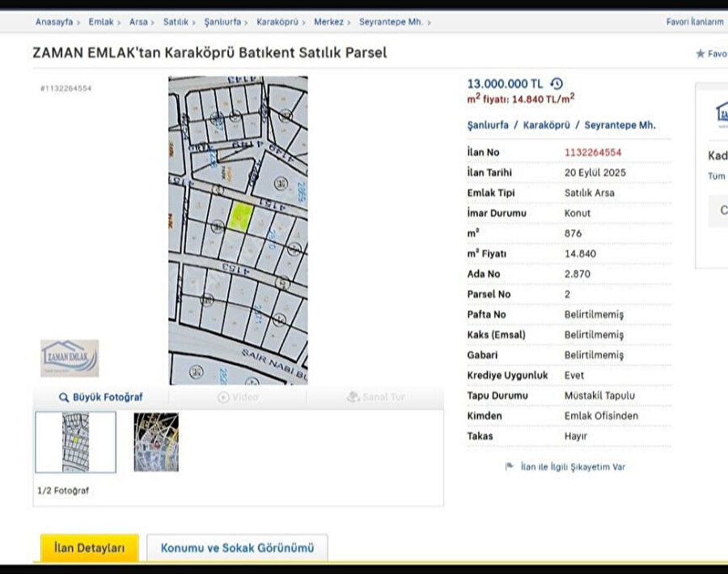Go to Anasayfa in the breadcrumb
Viewport: 728px width, 574px height.
pos(54,22)
